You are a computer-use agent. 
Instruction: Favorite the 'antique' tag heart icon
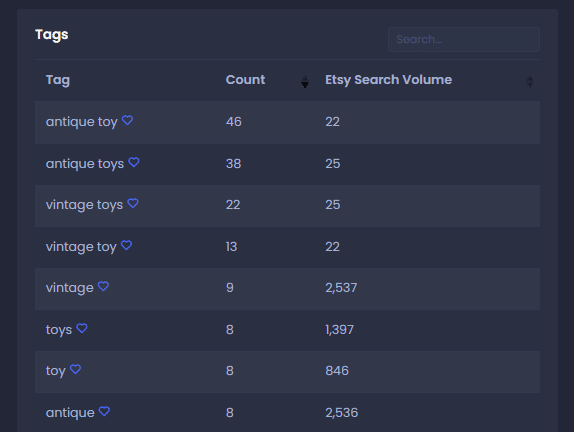104,411
